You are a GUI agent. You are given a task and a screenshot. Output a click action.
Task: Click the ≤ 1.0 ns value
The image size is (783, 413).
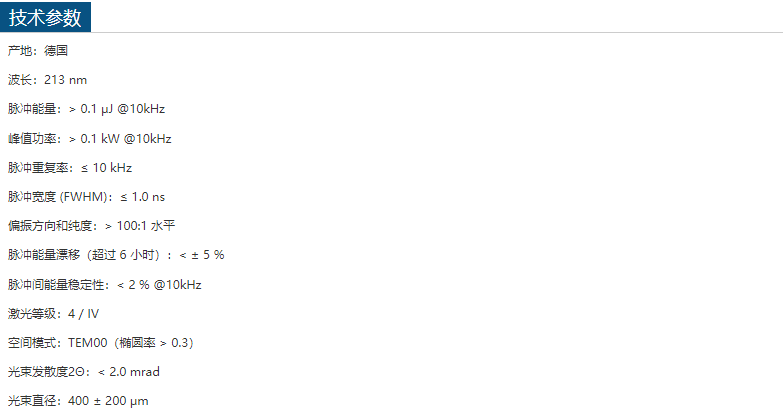click(143, 197)
